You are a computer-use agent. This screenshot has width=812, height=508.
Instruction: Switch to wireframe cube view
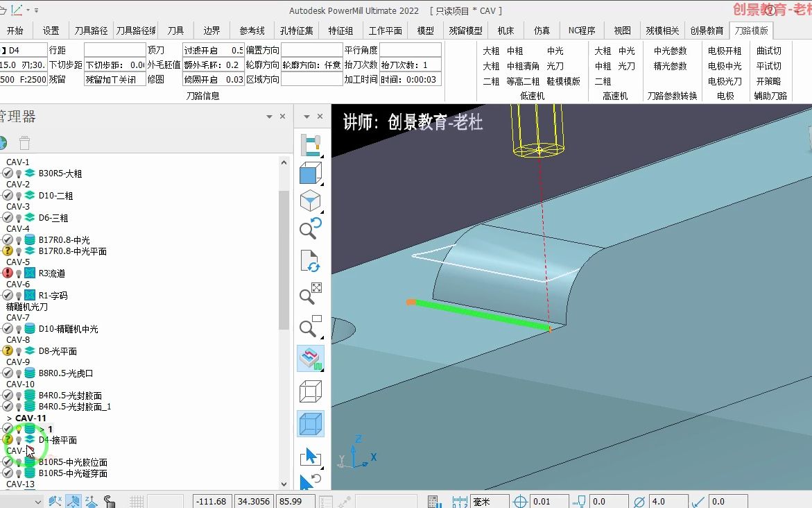[311, 391]
